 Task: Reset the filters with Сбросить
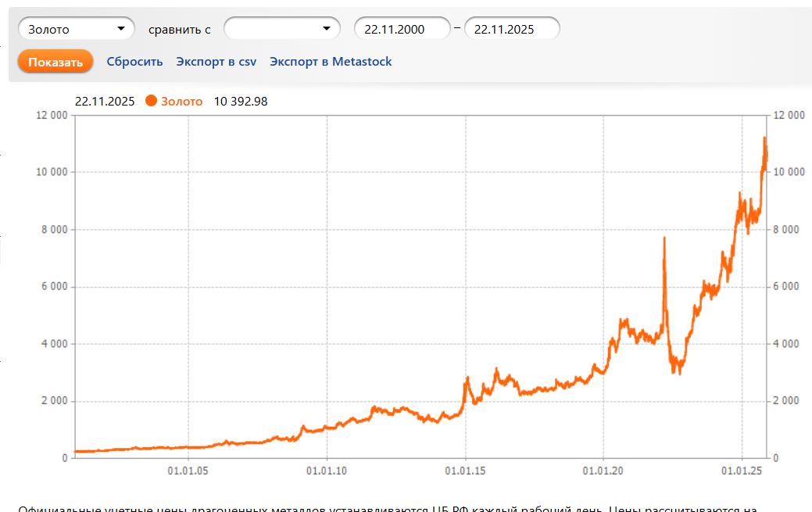click(134, 62)
